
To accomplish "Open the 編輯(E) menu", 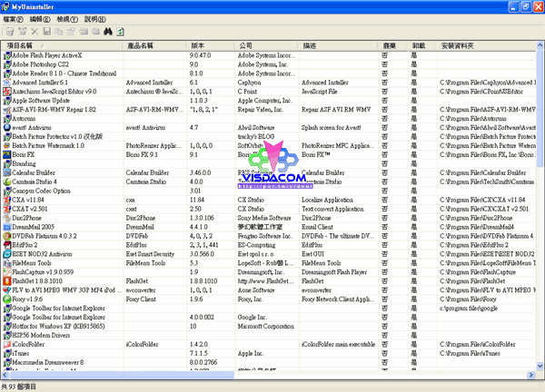I will click(x=43, y=19).
